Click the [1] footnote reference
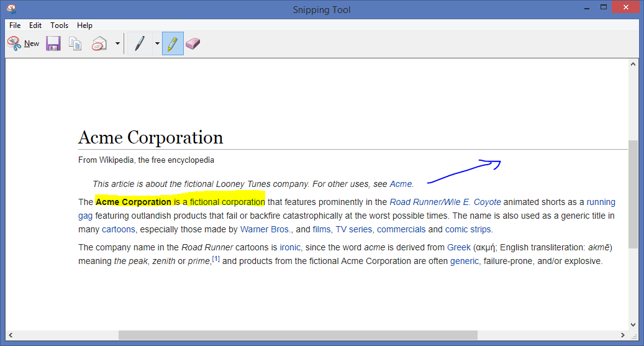The height and width of the screenshot is (346, 644). (x=215, y=259)
